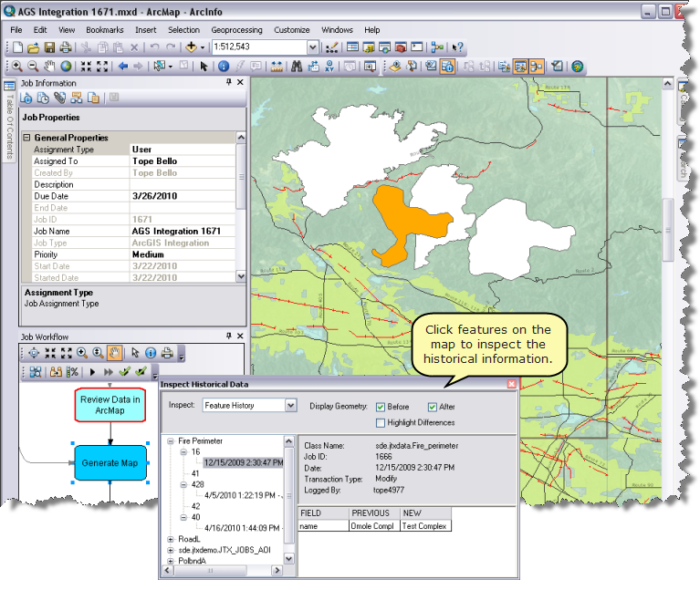
Task: Select the Pan hand tool
Action: click(x=49, y=67)
